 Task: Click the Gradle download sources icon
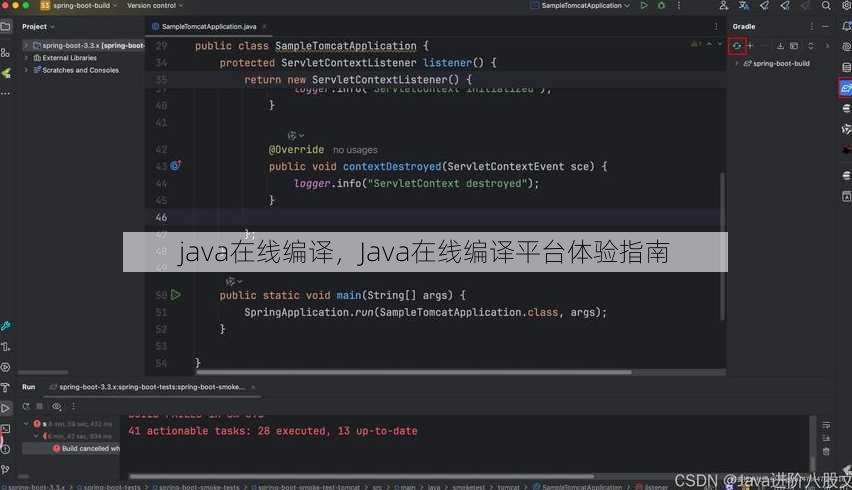pos(780,46)
